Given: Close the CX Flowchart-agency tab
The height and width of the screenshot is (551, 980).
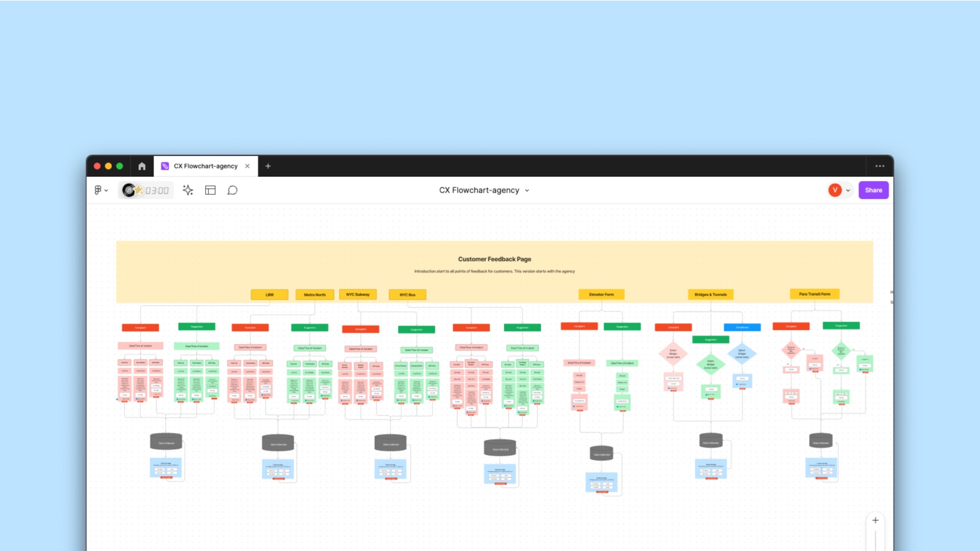Looking at the screenshot, I should 247,166.
